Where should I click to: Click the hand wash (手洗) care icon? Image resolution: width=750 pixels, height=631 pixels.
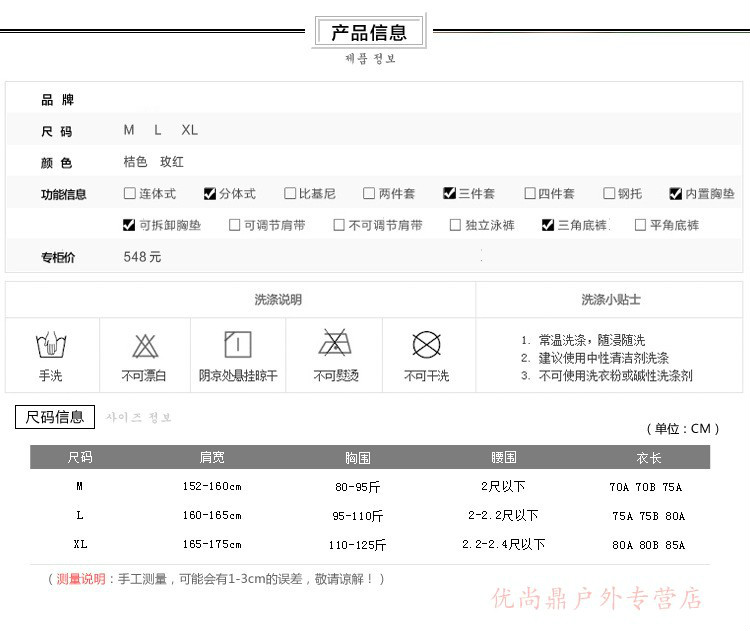50,346
